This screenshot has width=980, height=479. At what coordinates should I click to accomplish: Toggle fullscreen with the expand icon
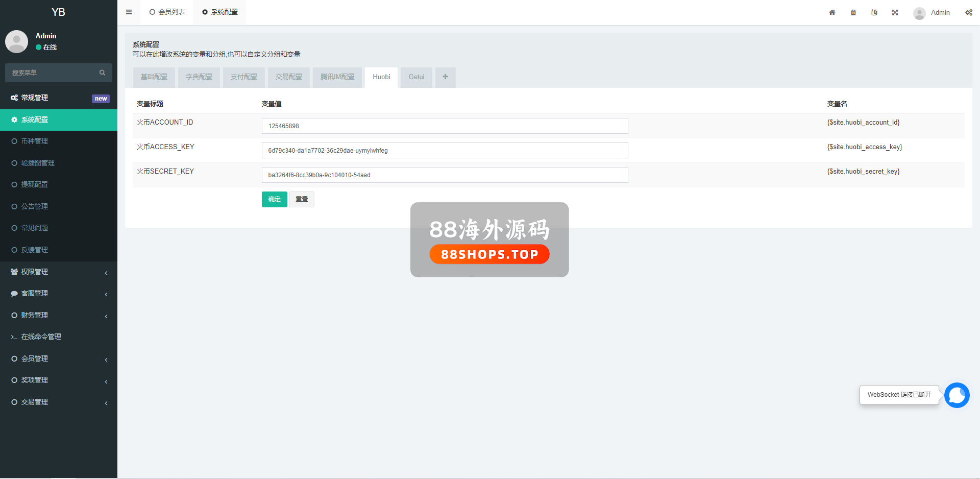point(895,12)
